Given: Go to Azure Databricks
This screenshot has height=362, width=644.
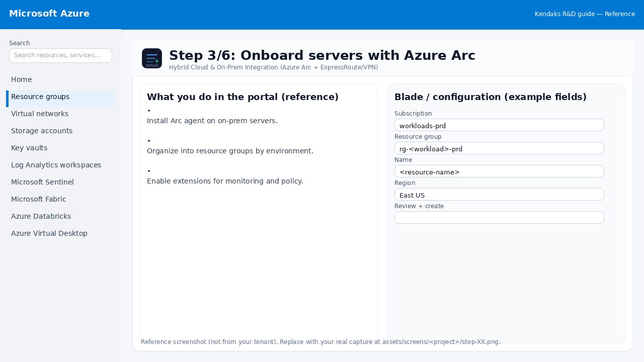Looking at the screenshot, I should 60,216.
